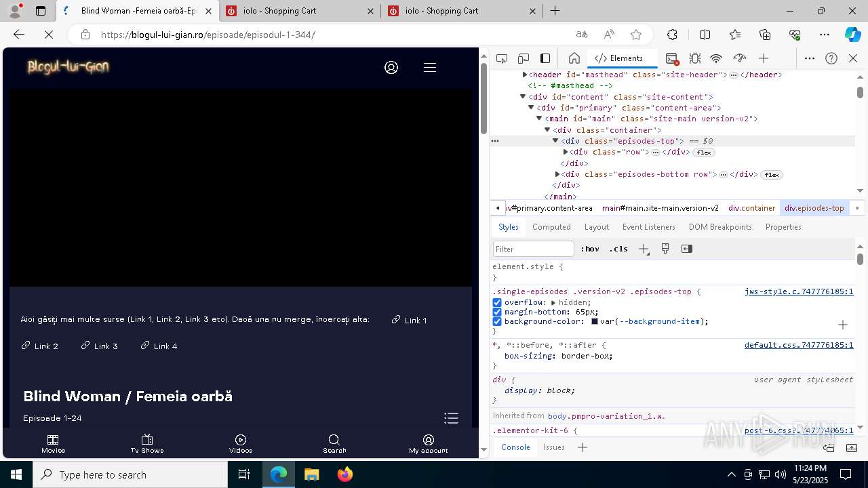
Task: Go to Movies in bottom nav
Action: tap(54, 444)
